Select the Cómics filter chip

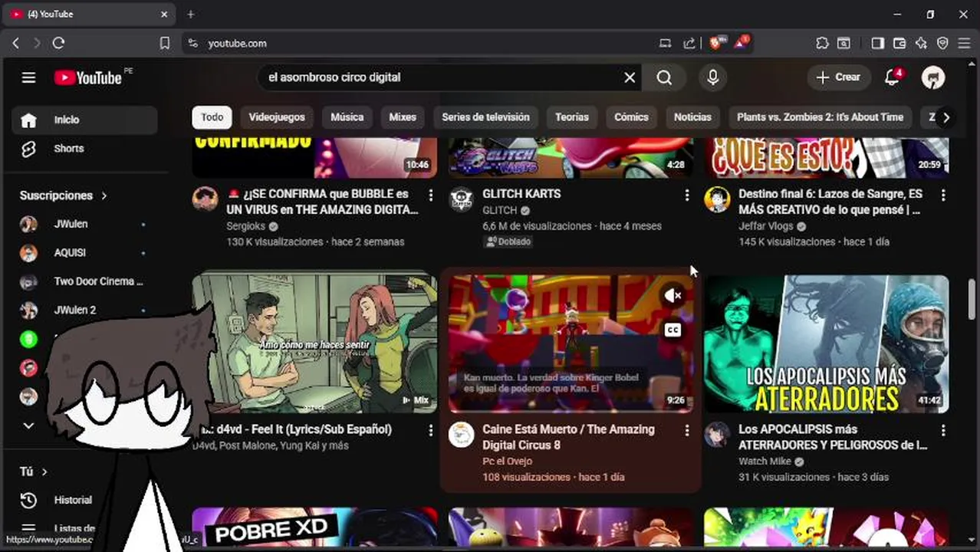631,117
